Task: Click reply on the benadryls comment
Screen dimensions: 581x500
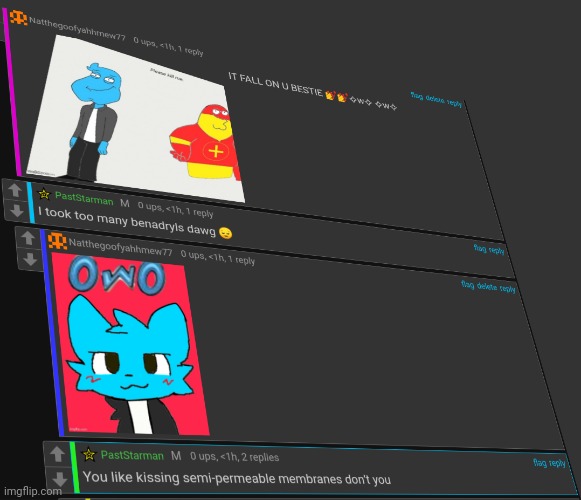Action: pyautogui.click(x=497, y=251)
